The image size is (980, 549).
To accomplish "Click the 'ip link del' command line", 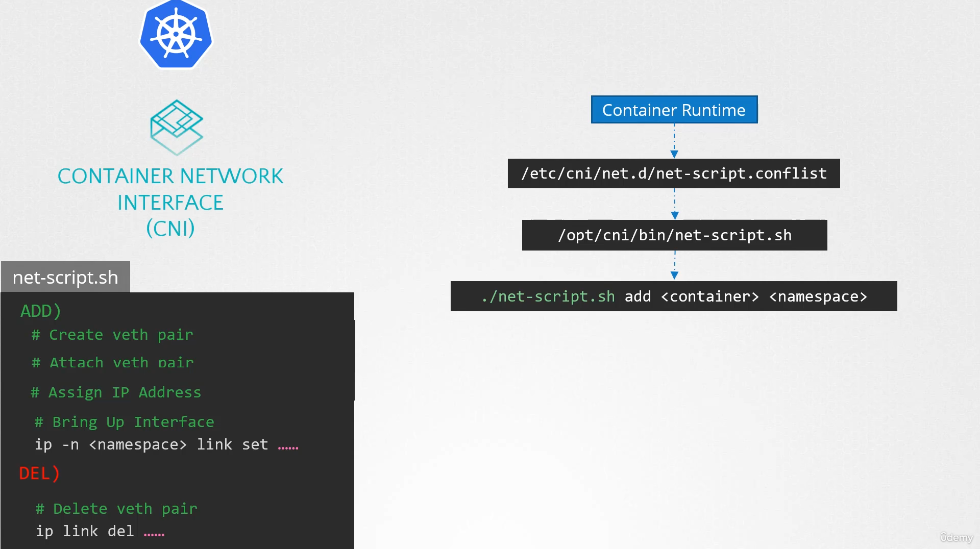I will [x=100, y=531].
